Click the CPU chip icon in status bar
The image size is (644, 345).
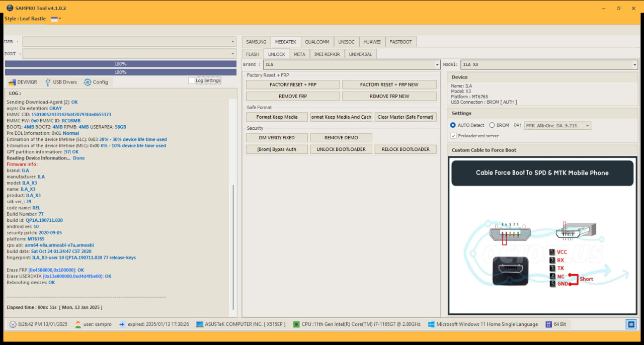point(296,324)
